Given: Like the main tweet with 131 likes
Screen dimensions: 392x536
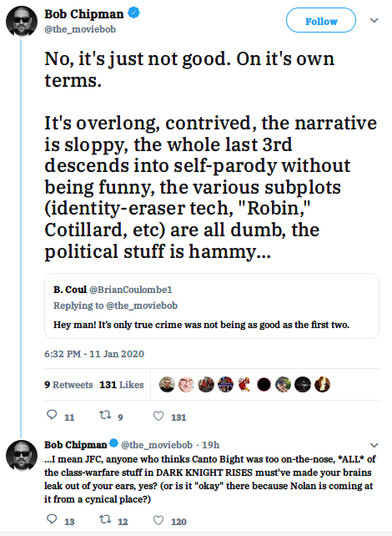Looking at the screenshot, I should click(x=158, y=416).
